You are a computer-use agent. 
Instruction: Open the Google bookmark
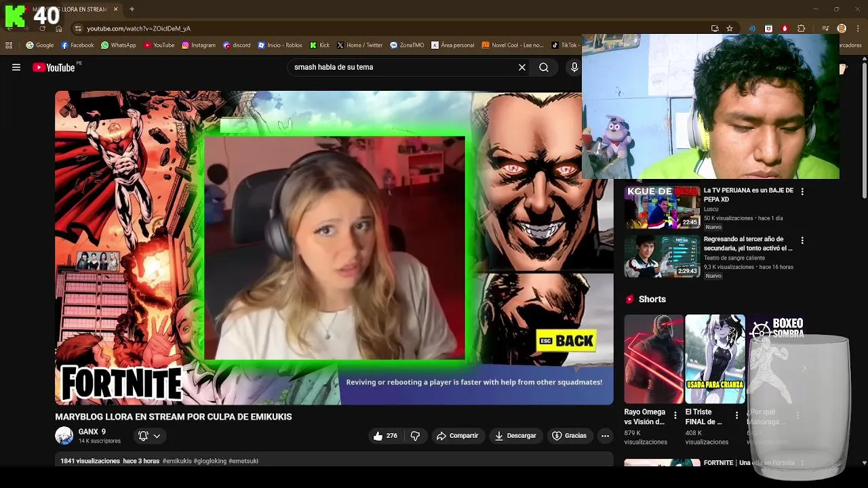[x=39, y=45]
